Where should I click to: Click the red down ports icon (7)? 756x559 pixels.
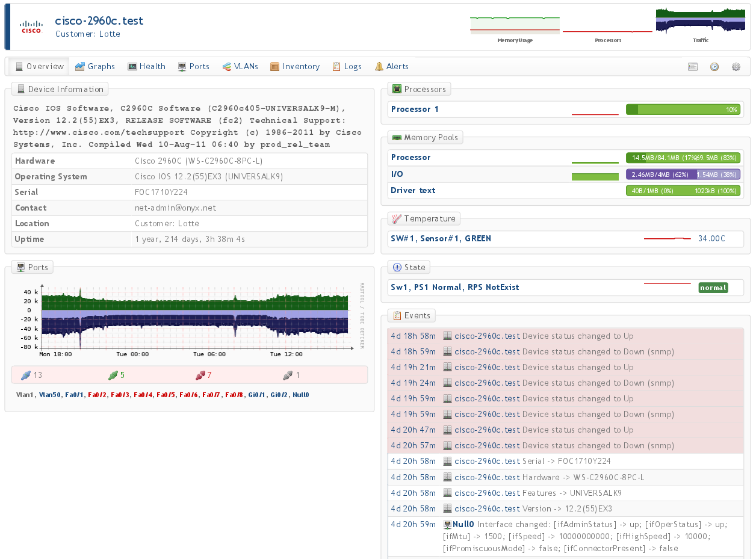(200, 375)
